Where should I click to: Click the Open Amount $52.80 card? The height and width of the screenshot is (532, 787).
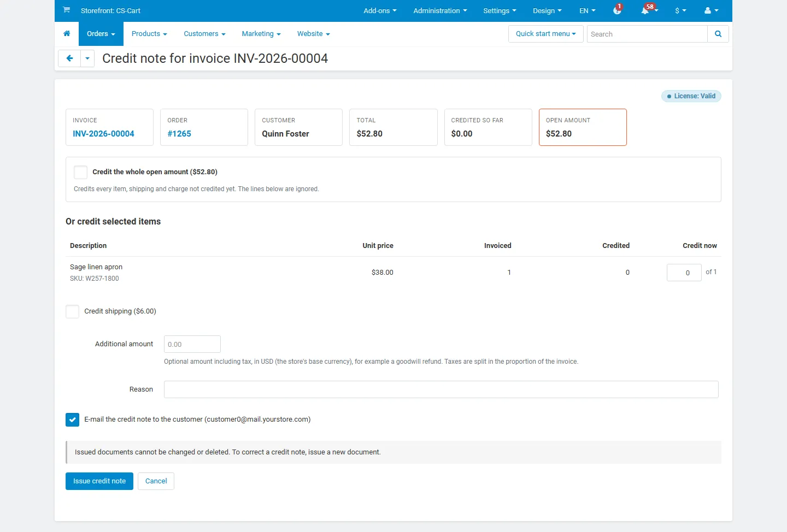point(583,127)
